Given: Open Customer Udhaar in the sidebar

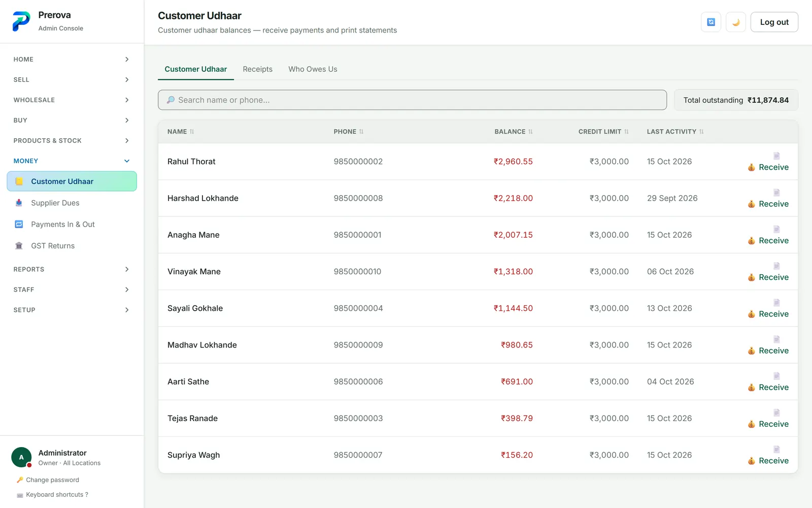Looking at the screenshot, I should tap(72, 181).
